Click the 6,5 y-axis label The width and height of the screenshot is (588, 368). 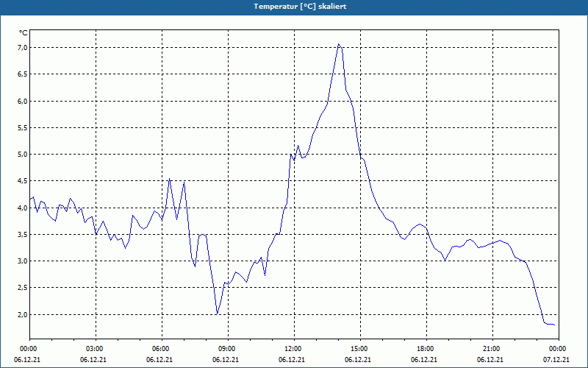[x=23, y=74]
